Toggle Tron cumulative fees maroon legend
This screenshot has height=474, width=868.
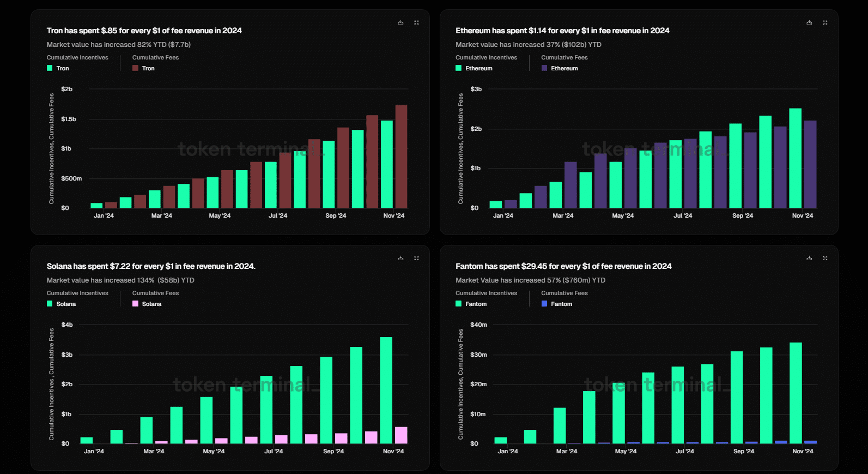point(143,68)
